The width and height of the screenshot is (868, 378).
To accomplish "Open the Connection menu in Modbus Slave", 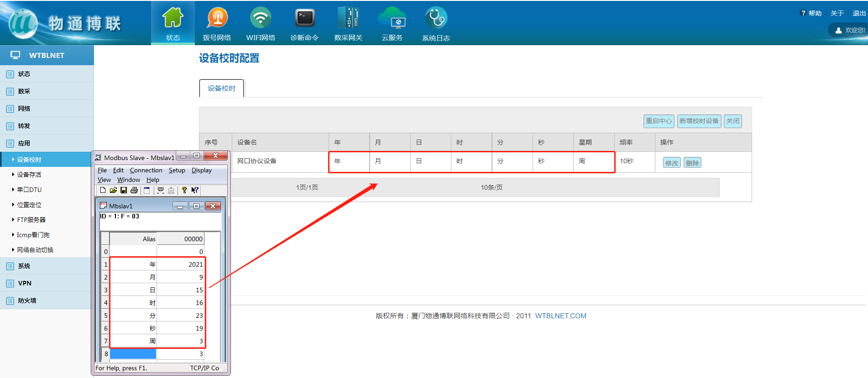I will coord(146,170).
